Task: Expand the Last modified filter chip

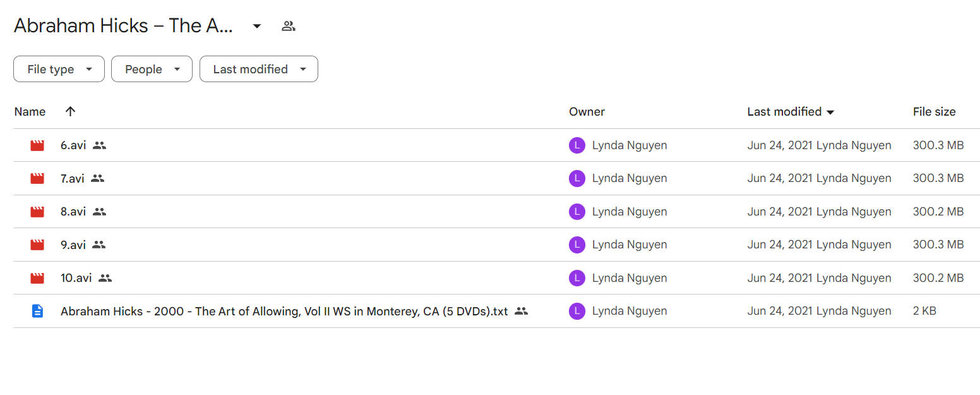Action: coord(259,69)
